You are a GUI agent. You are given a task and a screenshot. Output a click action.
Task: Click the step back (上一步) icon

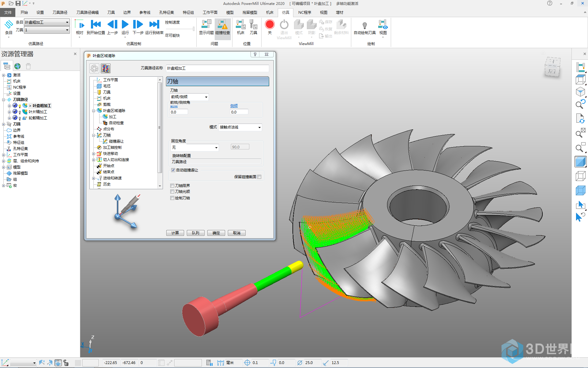coord(112,25)
